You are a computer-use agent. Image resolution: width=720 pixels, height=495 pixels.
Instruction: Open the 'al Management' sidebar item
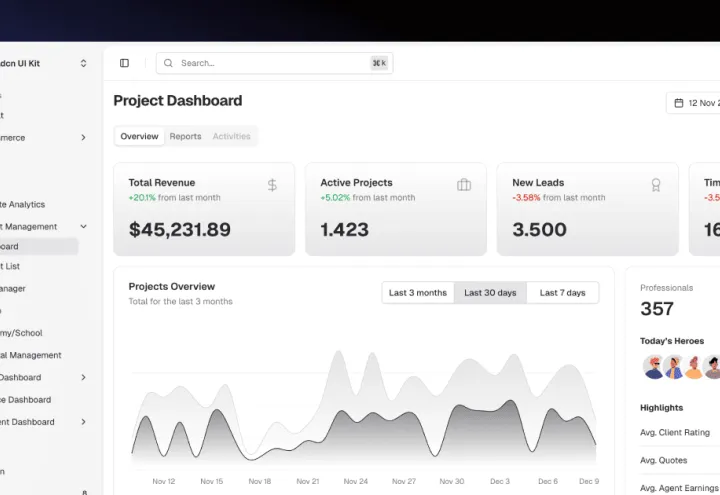tap(31, 355)
